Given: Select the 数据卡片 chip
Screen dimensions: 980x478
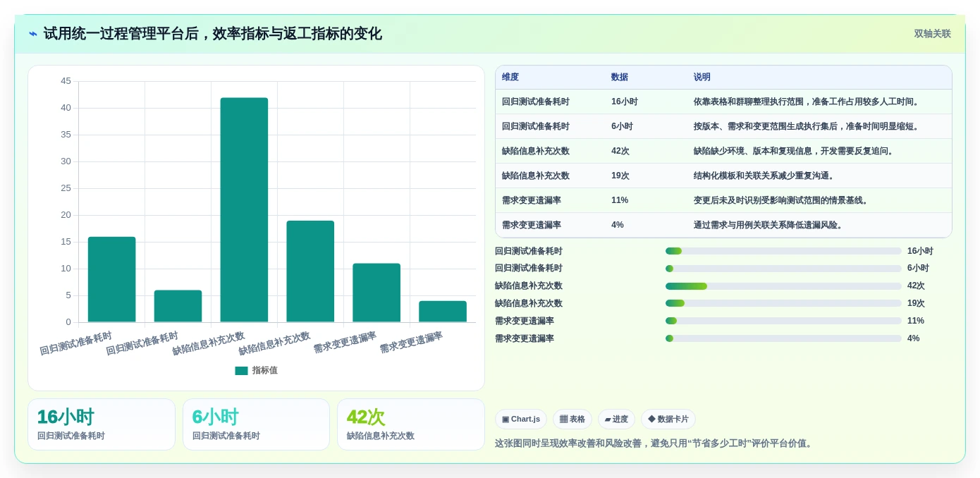Looking at the screenshot, I should [668, 419].
